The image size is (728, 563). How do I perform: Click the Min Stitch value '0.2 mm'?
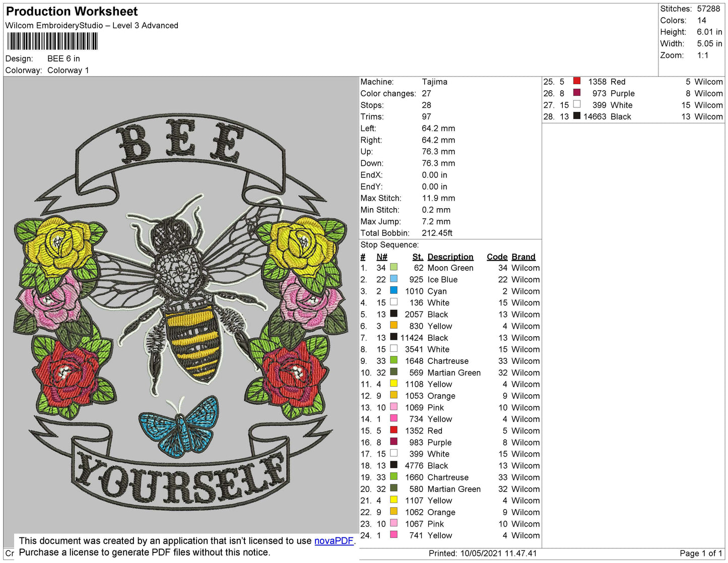[x=436, y=210]
